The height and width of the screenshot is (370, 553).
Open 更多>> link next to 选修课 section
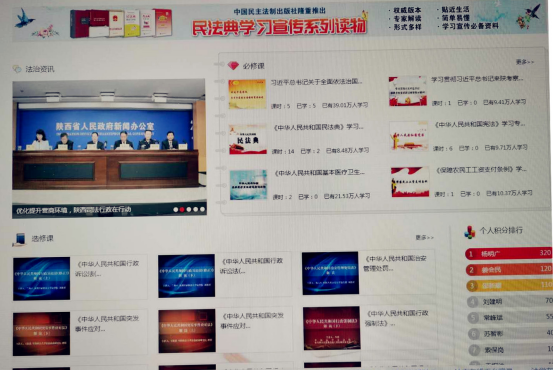point(425,238)
